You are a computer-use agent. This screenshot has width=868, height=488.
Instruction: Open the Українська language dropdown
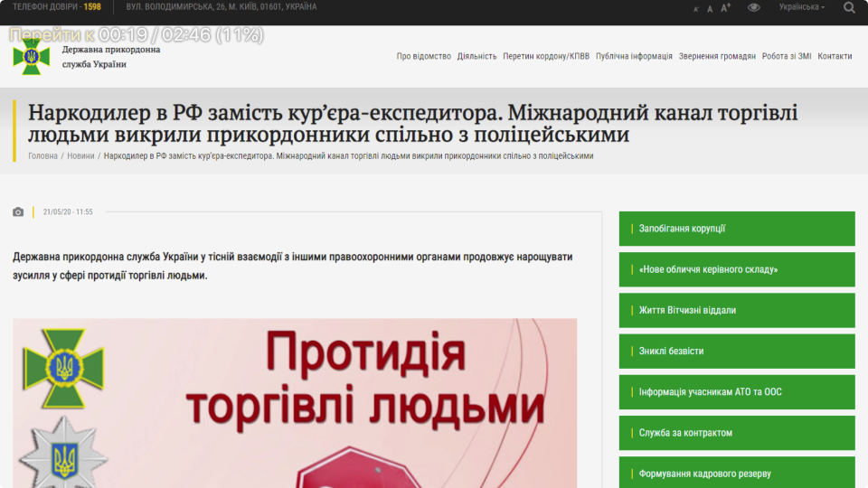[x=802, y=7]
